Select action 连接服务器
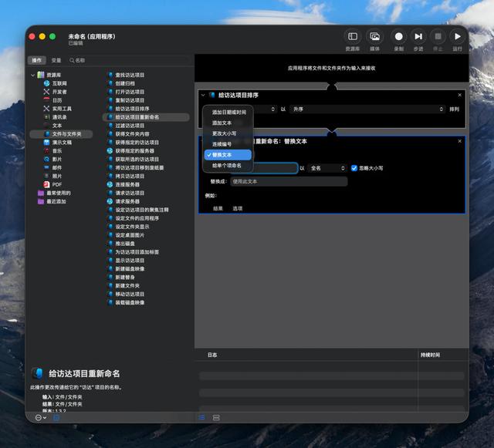 pyautogui.click(x=127, y=184)
